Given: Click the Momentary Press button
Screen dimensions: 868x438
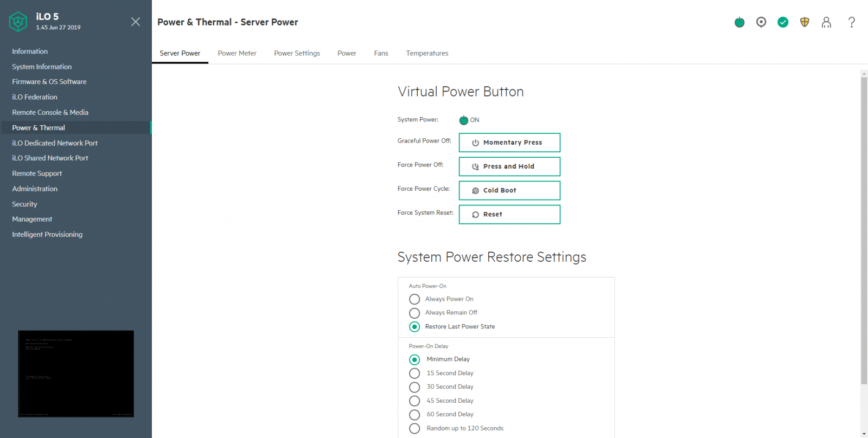Looking at the screenshot, I should tap(509, 143).
